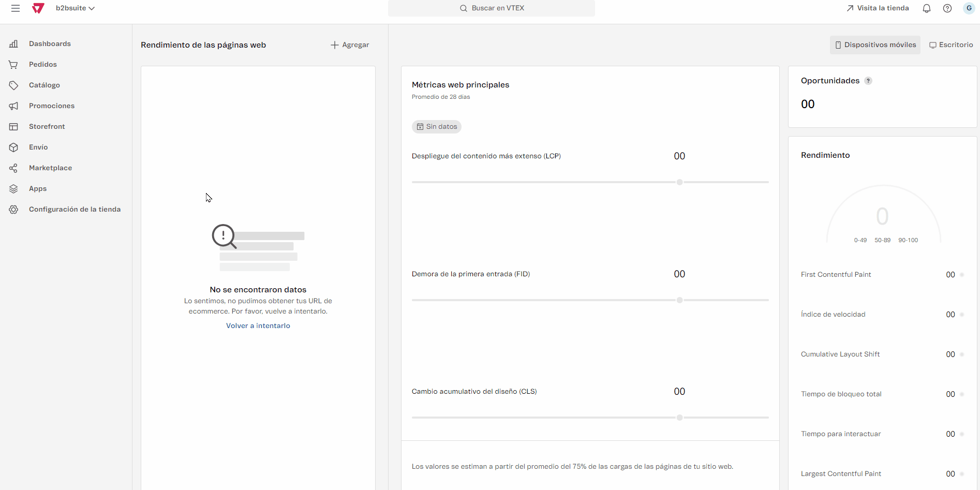Open Visita la tienda link
Screen dimensions: 980x490
[878, 8]
